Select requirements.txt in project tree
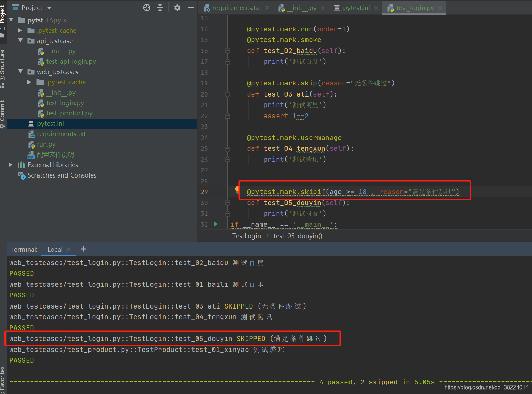 point(61,134)
